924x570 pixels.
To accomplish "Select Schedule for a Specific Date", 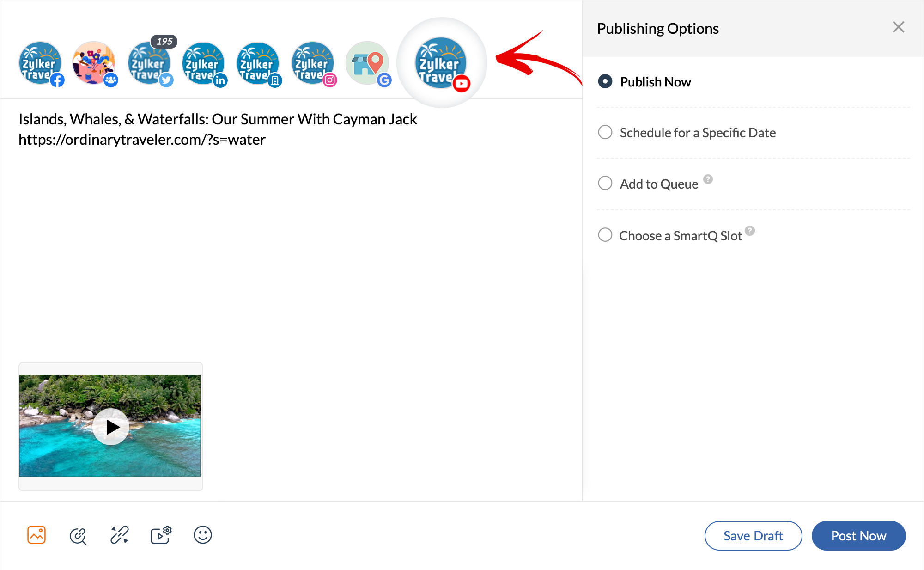I will pos(605,132).
